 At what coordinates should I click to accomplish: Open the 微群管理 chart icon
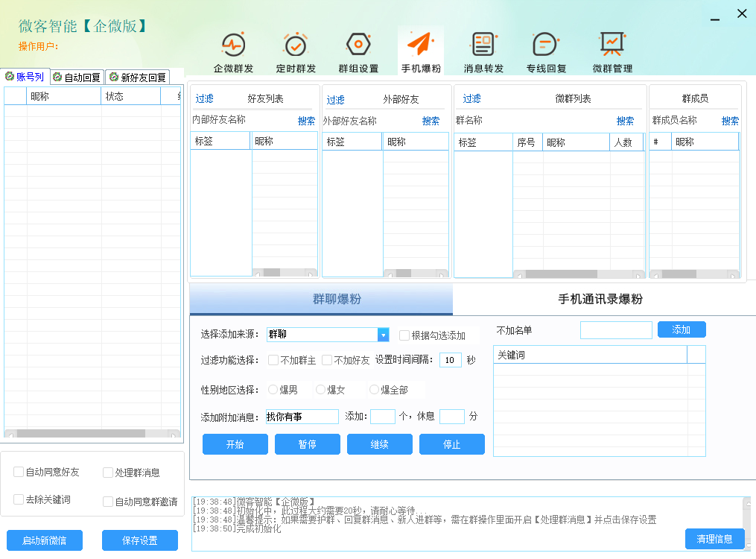(612, 45)
